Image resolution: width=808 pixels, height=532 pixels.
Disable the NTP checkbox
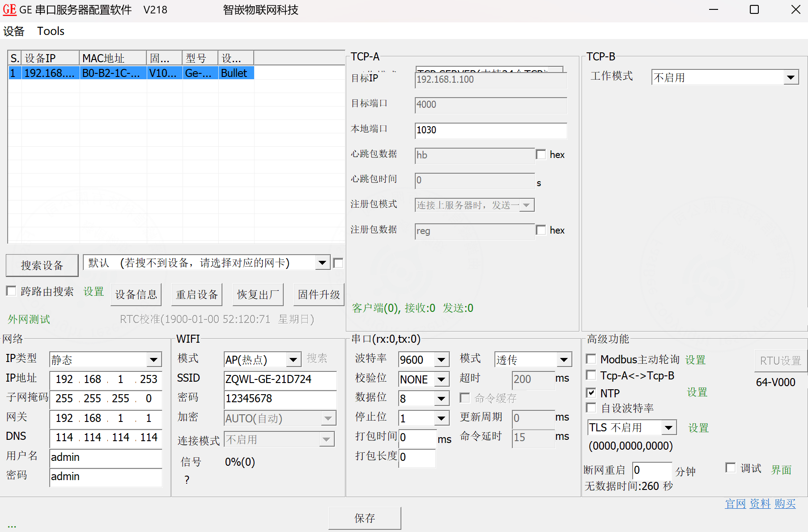pyautogui.click(x=591, y=392)
